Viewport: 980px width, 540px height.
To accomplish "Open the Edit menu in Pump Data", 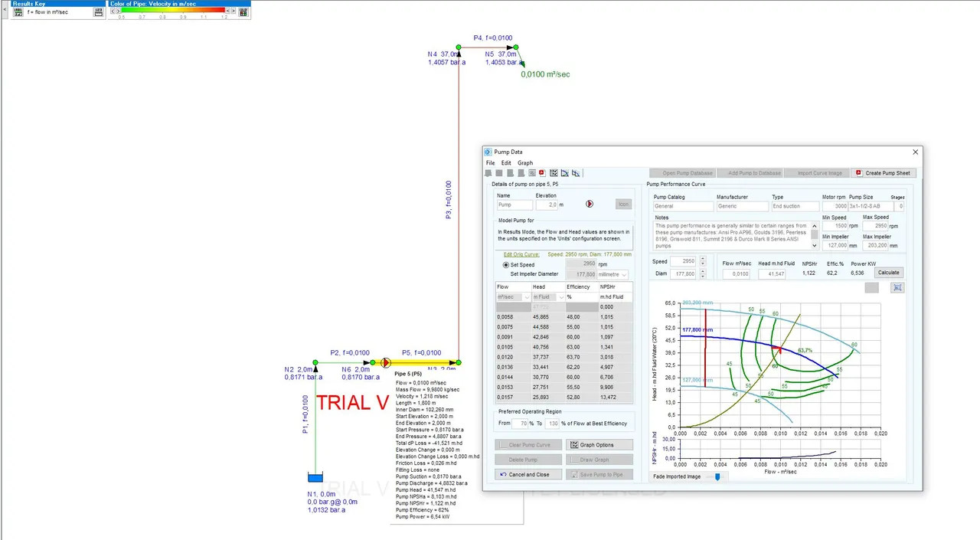I will click(x=506, y=163).
